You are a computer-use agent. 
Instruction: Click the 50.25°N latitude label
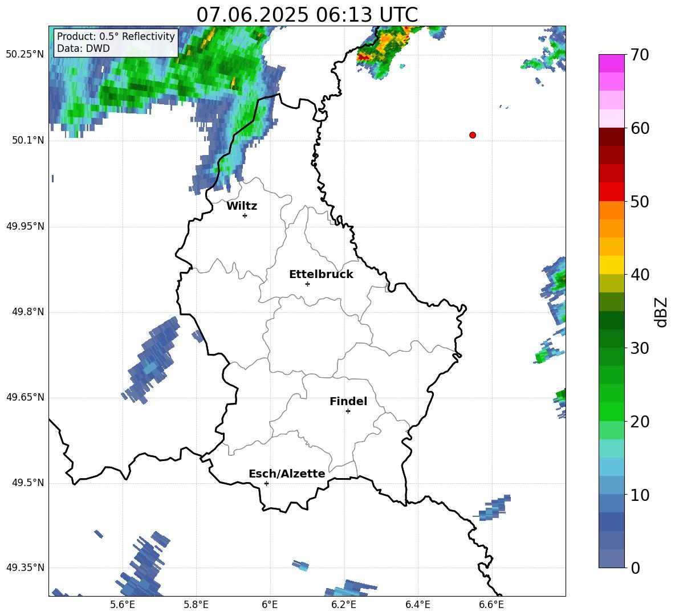(25, 55)
